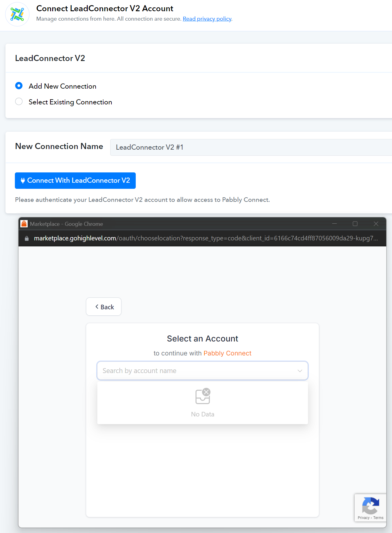Open the reCAPTCHA Privacy link
Viewport: 392px width, 533px height.
(x=363, y=518)
